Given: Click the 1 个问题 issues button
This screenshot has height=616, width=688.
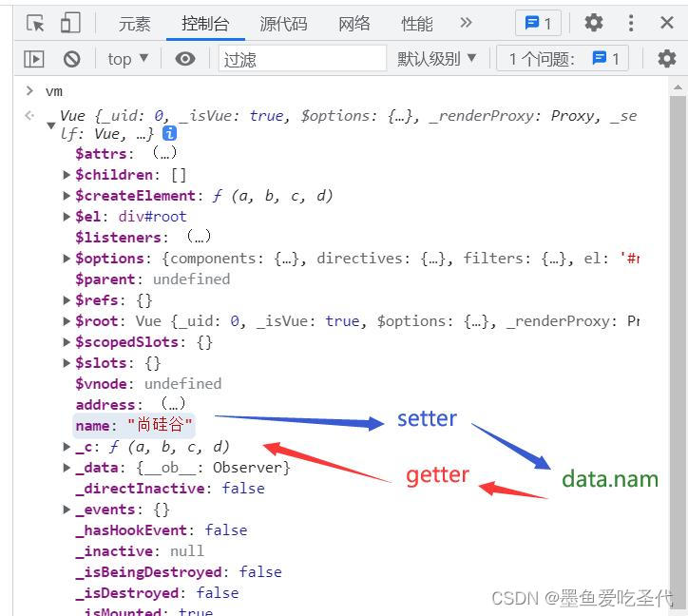Looking at the screenshot, I should point(563,58).
